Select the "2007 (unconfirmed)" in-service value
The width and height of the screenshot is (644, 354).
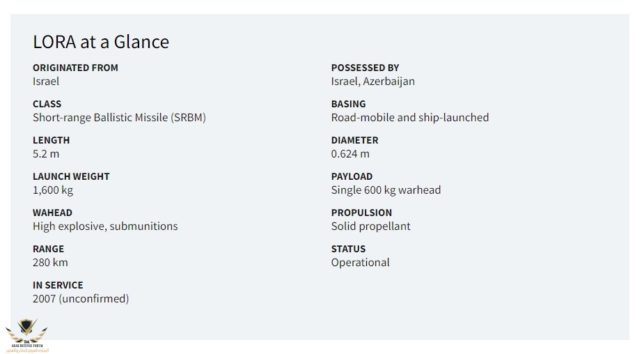click(81, 299)
